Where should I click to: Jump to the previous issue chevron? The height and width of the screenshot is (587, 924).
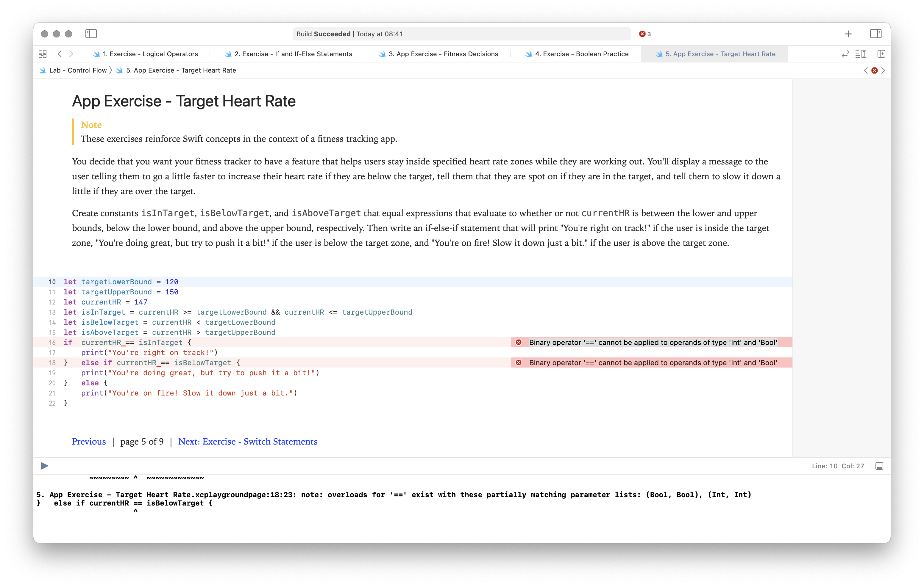(x=865, y=70)
